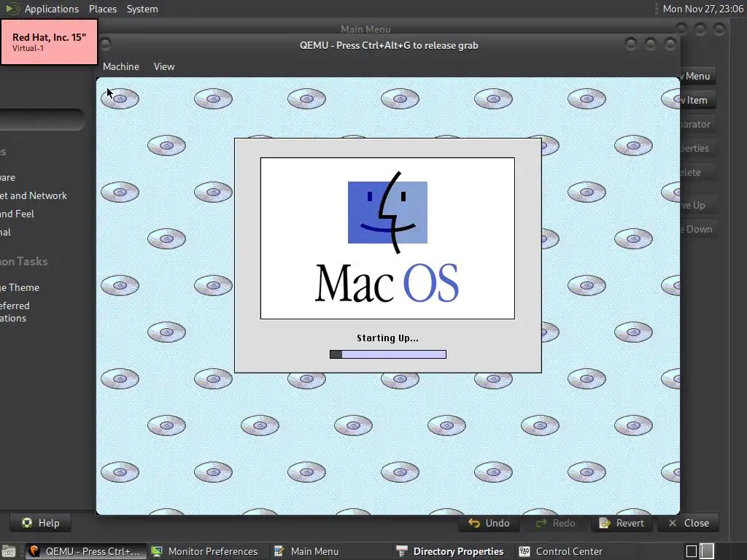Click the QEMU window title bar text
The height and width of the screenshot is (560, 747).
[389, 45]
